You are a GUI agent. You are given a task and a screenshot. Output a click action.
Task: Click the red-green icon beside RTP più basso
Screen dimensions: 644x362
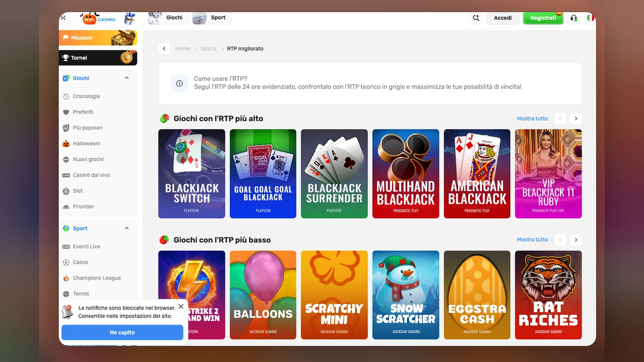tap(164, 240)
